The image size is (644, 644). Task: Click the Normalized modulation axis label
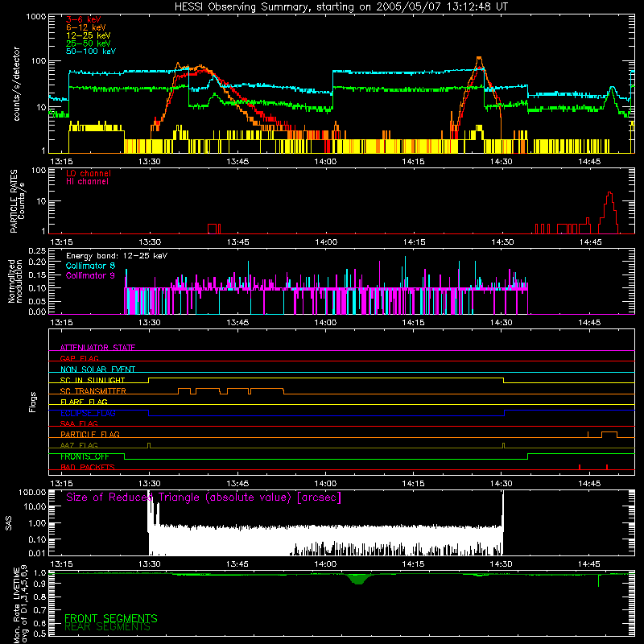(15, 281)
